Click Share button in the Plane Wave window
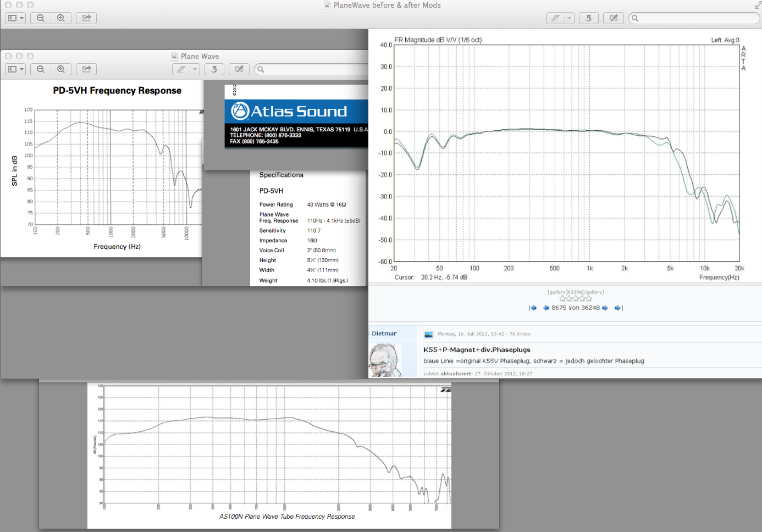The image size is (762, 532). pyautogui.click(x=86, y=69)
